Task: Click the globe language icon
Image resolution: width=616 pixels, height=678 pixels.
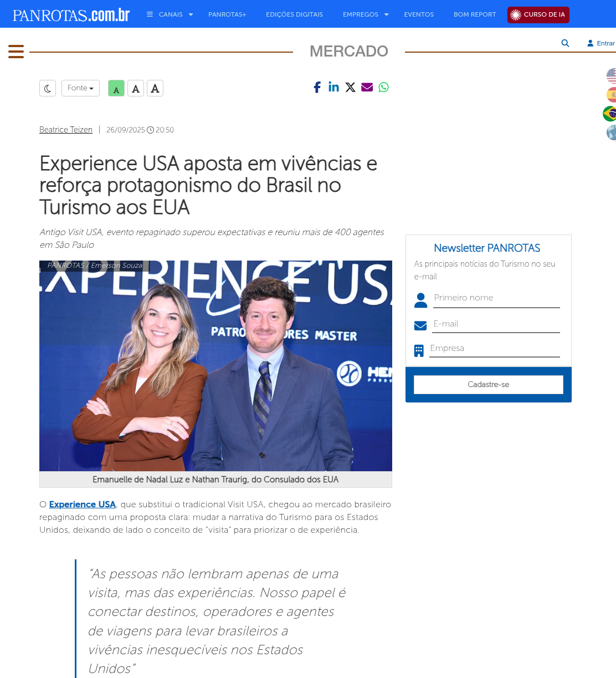Action: [611, 132]
